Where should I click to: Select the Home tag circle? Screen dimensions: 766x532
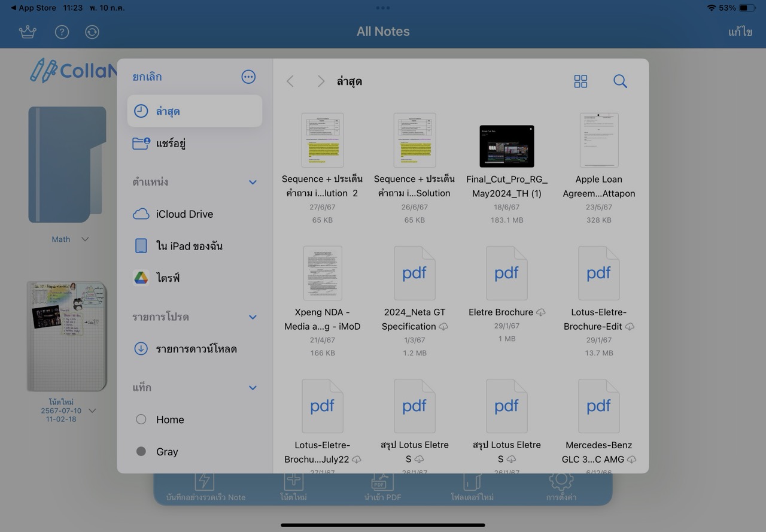141,419
